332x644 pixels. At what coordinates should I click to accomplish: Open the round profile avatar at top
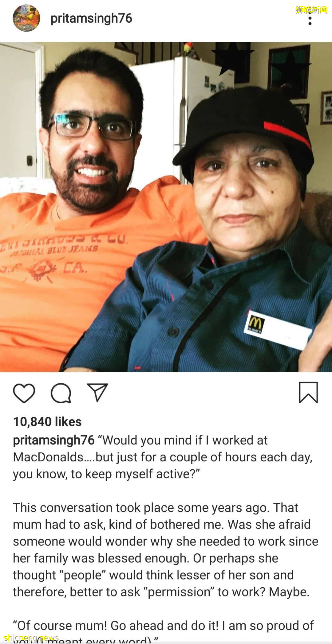tap(26, 18)
